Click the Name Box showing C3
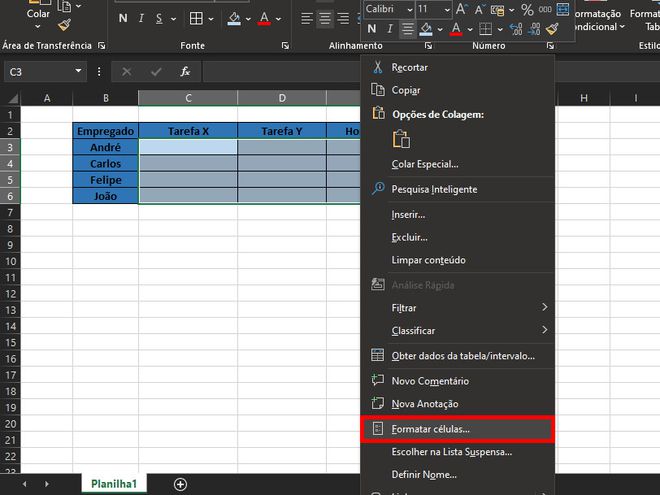The width and height of the screenshot is (660, 495). point(40,72)
